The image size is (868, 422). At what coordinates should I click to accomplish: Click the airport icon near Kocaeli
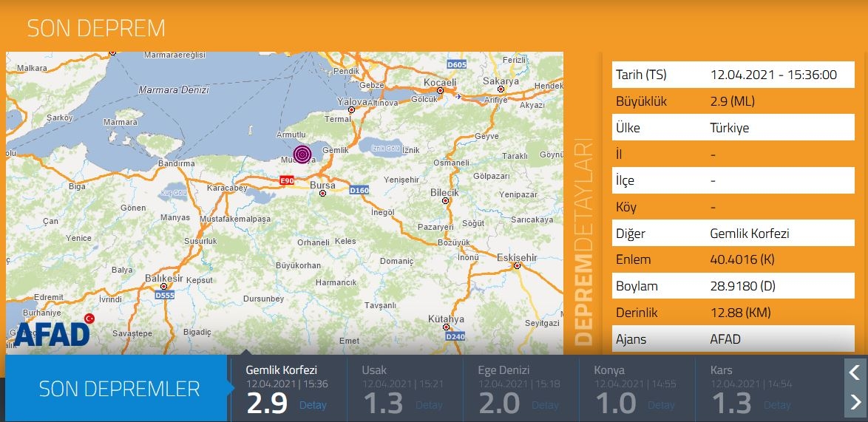point(458,96)
